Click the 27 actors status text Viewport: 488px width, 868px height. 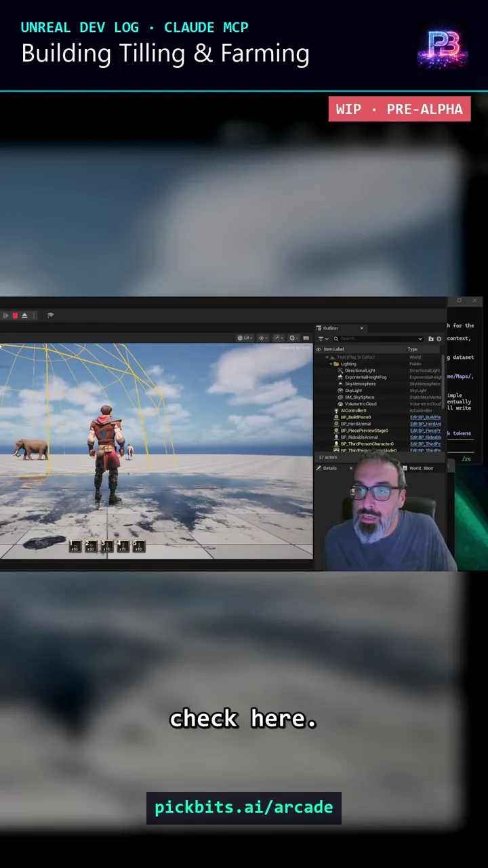327,458
